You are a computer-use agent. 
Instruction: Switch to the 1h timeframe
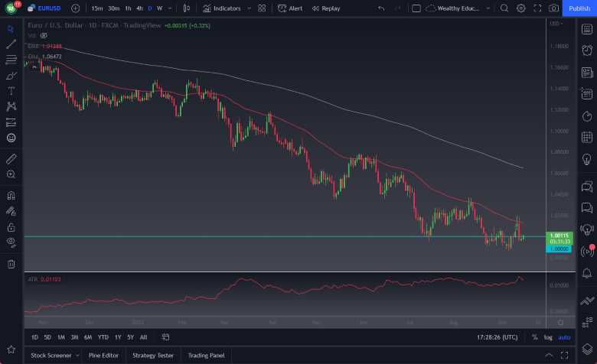(x=128, y=8)
